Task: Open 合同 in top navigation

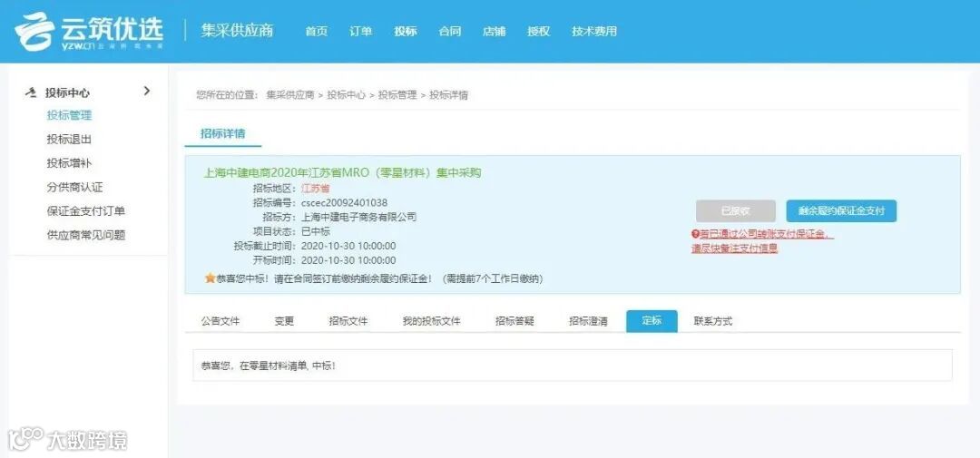Action: [x=450, y=31]
